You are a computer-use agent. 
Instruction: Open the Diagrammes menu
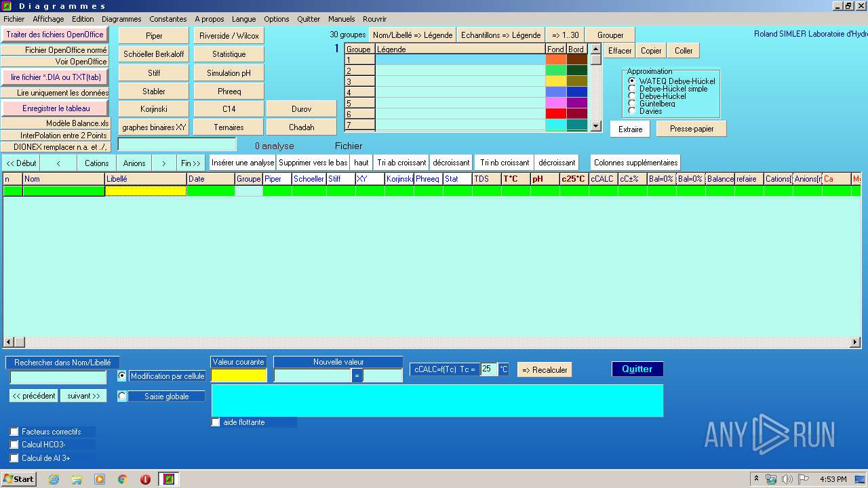tap(121, 19)
